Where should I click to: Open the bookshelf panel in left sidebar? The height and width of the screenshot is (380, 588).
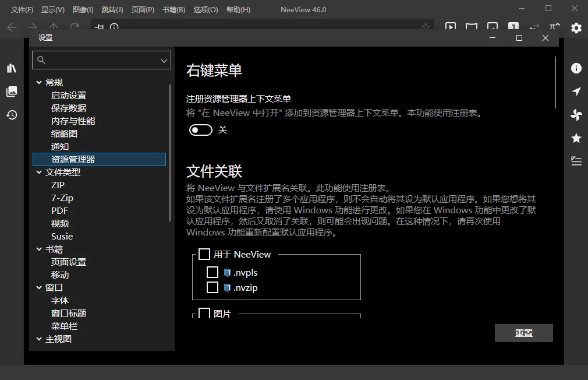[12, 68]
